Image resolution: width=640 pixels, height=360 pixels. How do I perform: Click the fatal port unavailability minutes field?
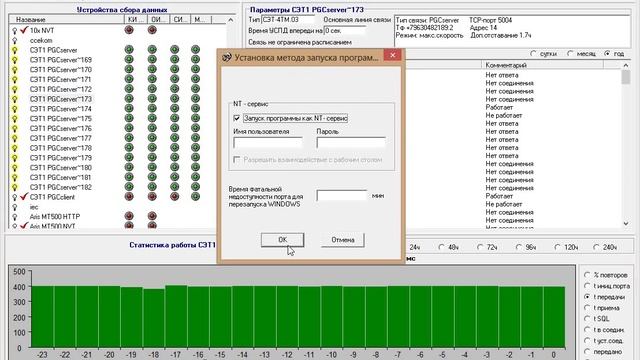pos(342,196)
